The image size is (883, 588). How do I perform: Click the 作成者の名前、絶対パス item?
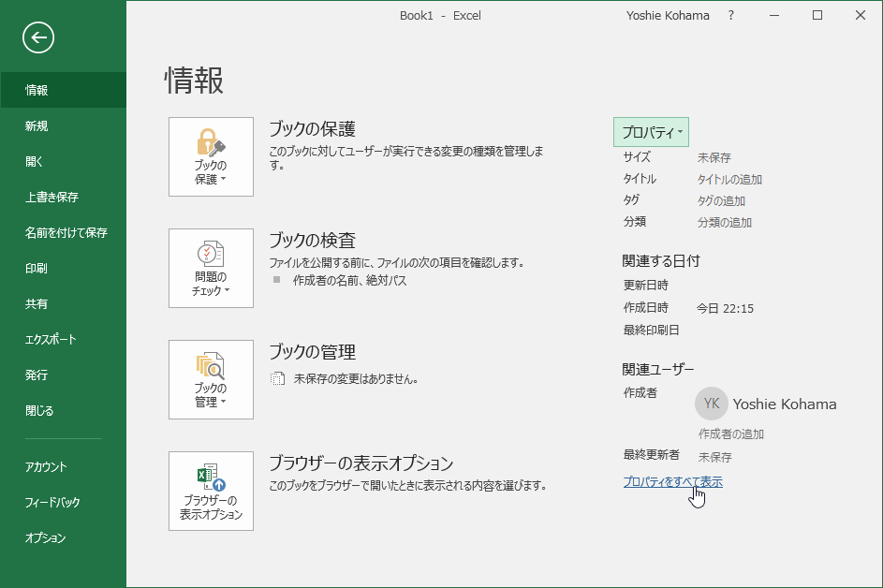[x=349, y=281]
